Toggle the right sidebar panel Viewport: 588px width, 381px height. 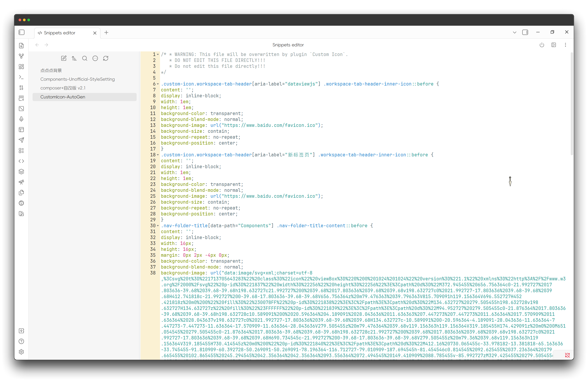525,32
